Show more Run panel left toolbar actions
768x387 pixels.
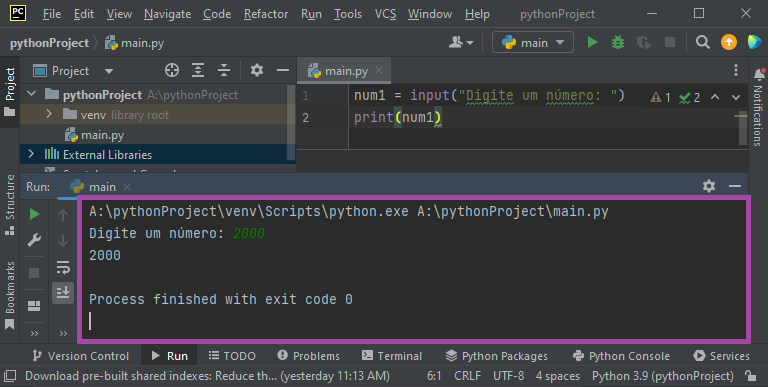pos(34,334)
